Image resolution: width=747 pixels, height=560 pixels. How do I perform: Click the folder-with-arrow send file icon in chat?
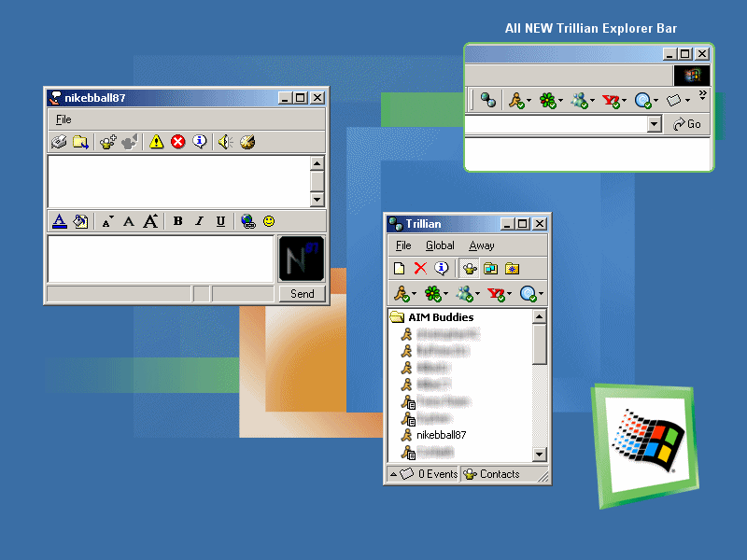click(x=80, y=142)
